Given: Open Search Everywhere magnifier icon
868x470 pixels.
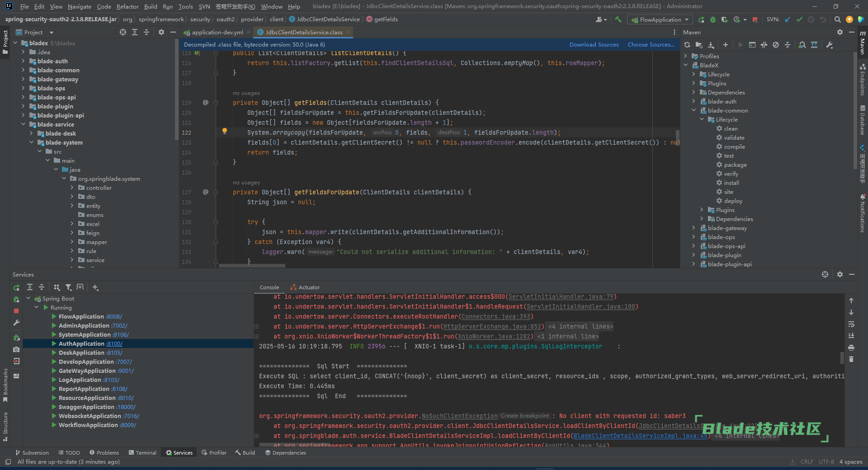Looking at the screenshot, I should (x=837, y=19).
